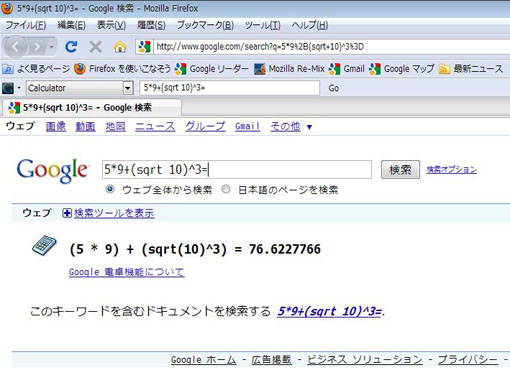Expand the Calculator combo box

[x=128, y=88]
